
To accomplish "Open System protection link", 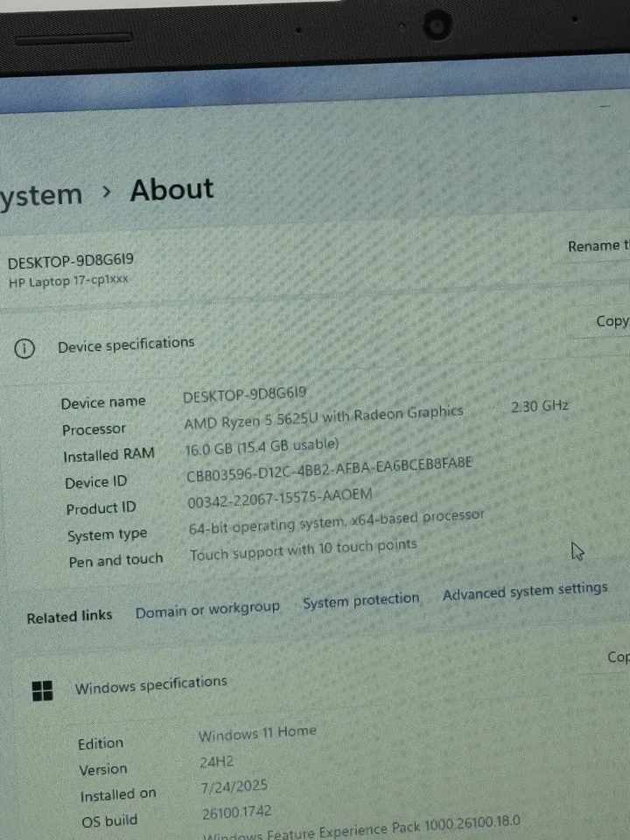I will tap(361, 600).
